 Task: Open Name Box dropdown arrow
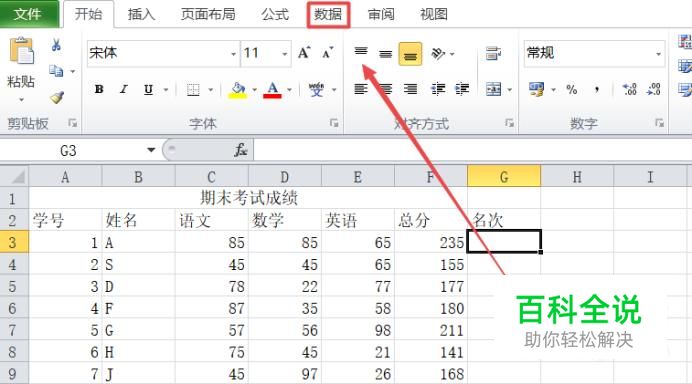151,150
